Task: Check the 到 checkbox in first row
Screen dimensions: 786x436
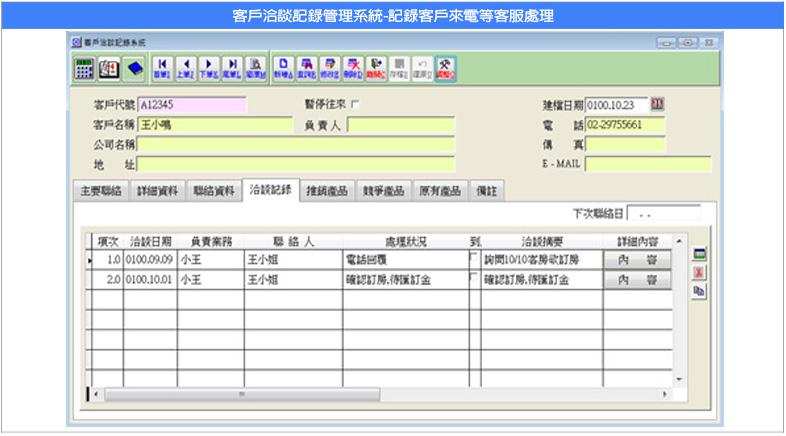Action: pyautogui.click(x=474, y=258)
